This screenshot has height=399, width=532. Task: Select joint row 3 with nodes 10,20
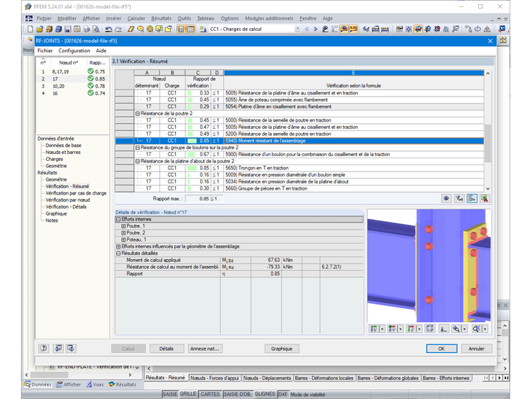click(72, 86)
